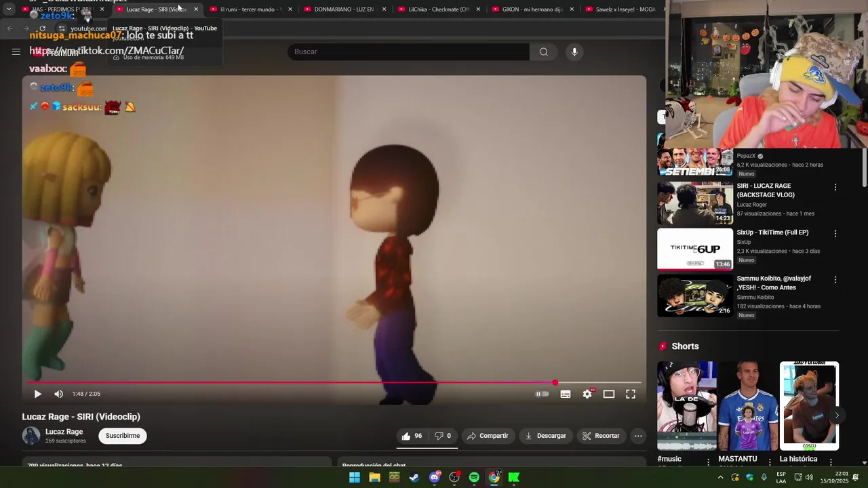Open options menu for Sammu Koibito video
The image size is (868, 488).
(835, 279)
